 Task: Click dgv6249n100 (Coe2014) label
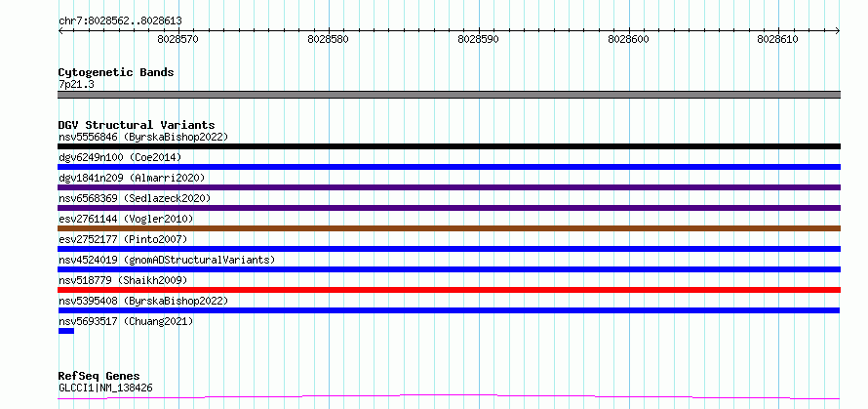click(120, 157)
